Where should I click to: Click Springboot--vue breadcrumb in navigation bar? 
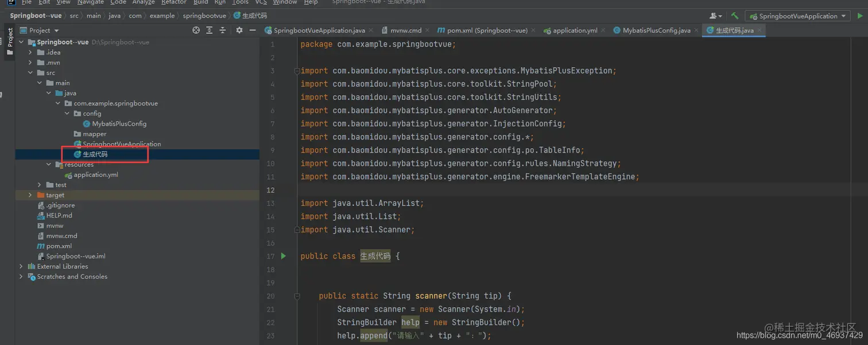click(x=36, y=15)
